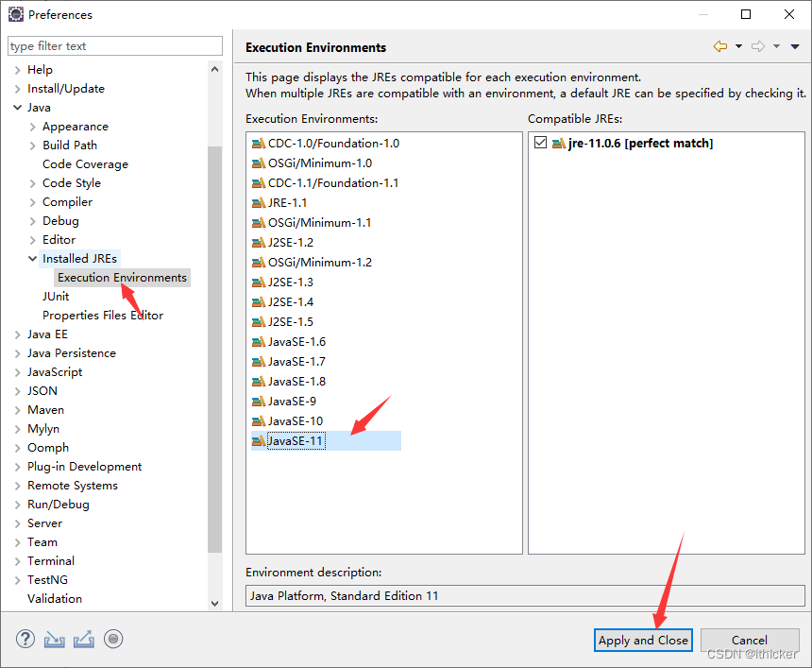Select the Team tree item
The image size is (812, 668).
[42, 542]
